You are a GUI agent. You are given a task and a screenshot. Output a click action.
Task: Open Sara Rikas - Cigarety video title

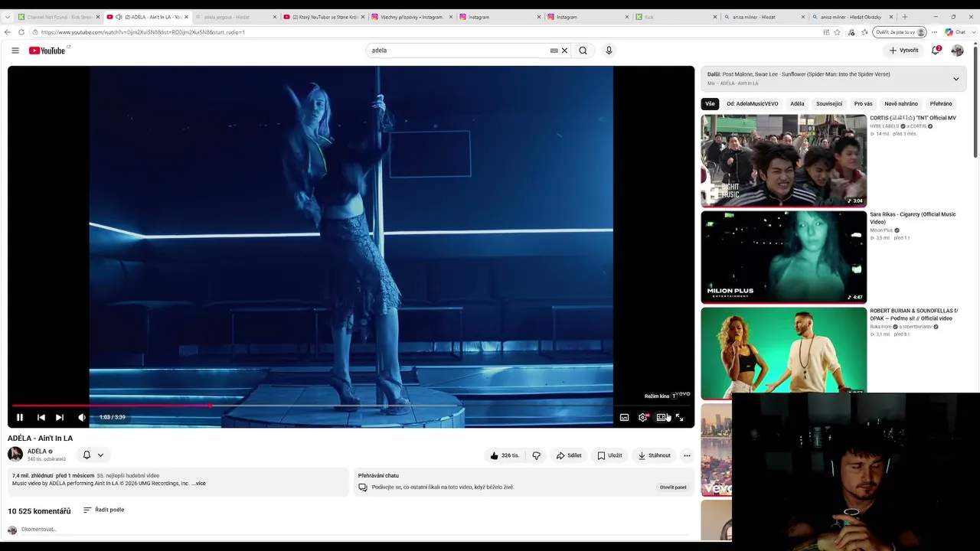(x=913, y=218)
